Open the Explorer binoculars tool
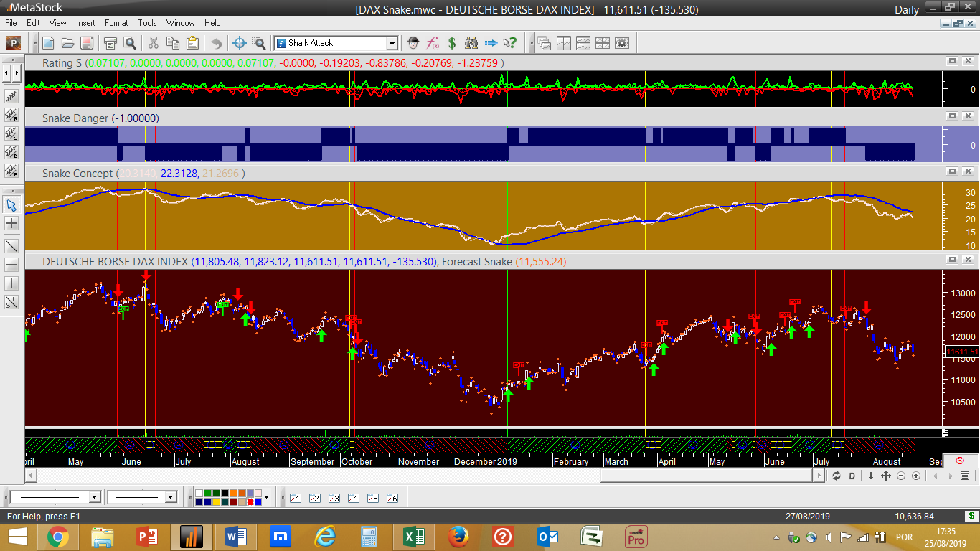 (x=471, y=43)
